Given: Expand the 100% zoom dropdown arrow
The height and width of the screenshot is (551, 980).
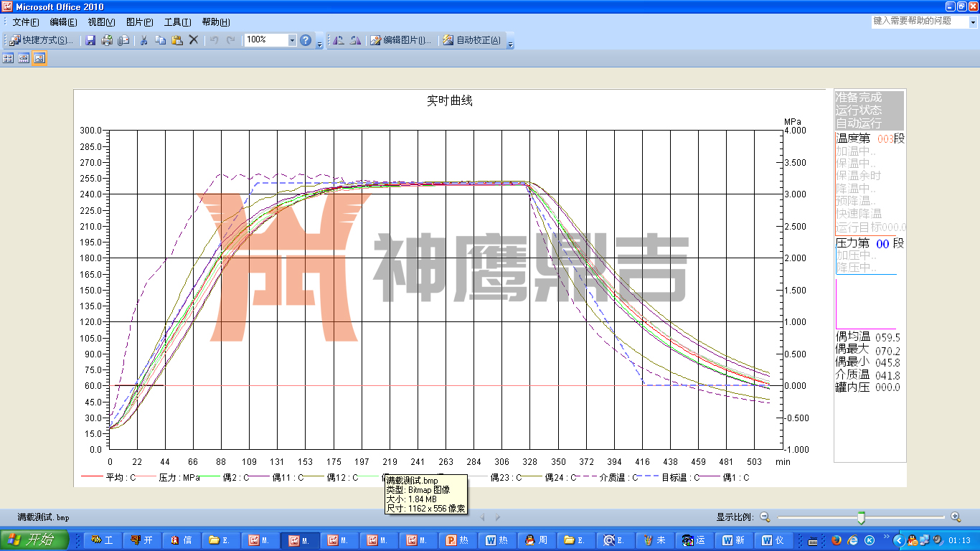Looking at the screenshot, I should coord(292,40).
